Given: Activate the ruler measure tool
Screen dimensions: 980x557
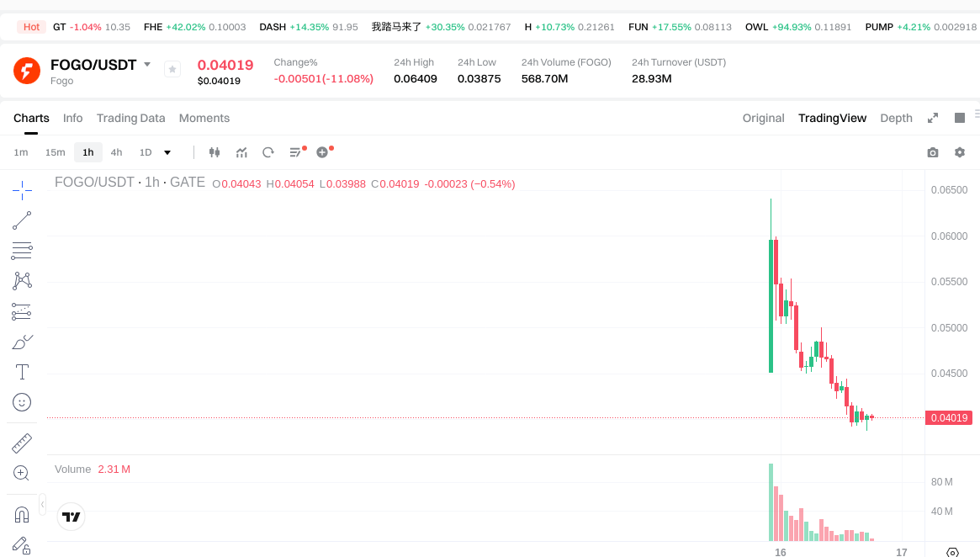Looking at the screenshot, I should pyautogui.click(x=21, y=442).
